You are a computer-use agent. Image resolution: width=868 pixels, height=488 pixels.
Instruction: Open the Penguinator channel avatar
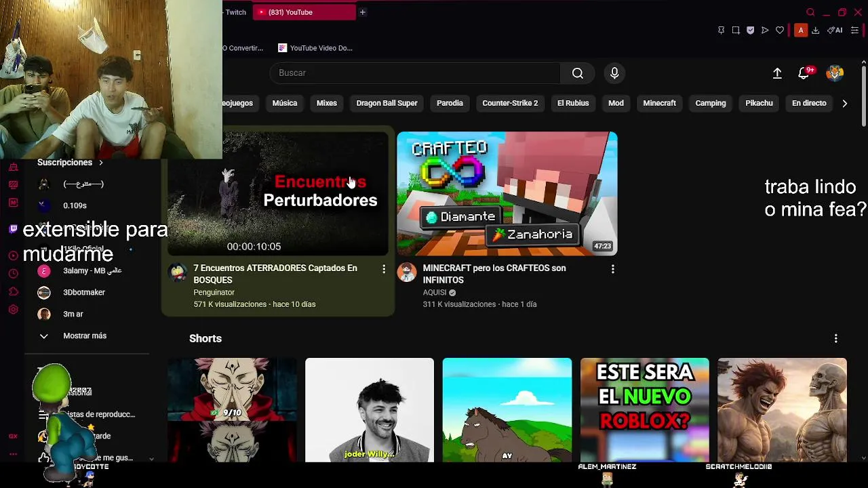[x=178, y=272]
